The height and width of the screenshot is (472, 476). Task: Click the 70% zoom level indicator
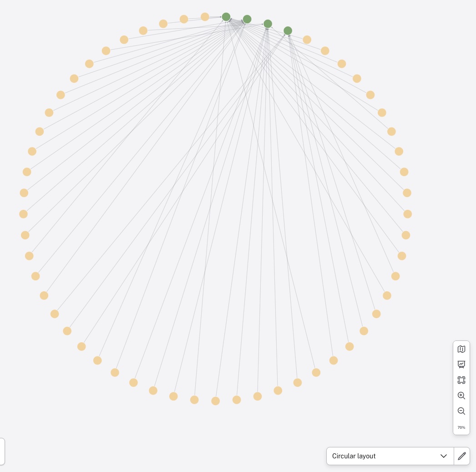[461, 427]
